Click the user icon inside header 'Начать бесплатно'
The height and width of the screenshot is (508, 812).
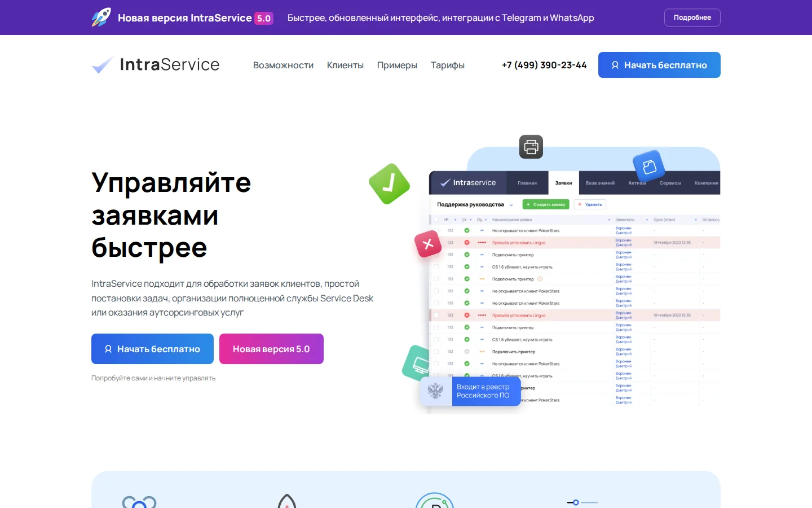tap(615, 65)
